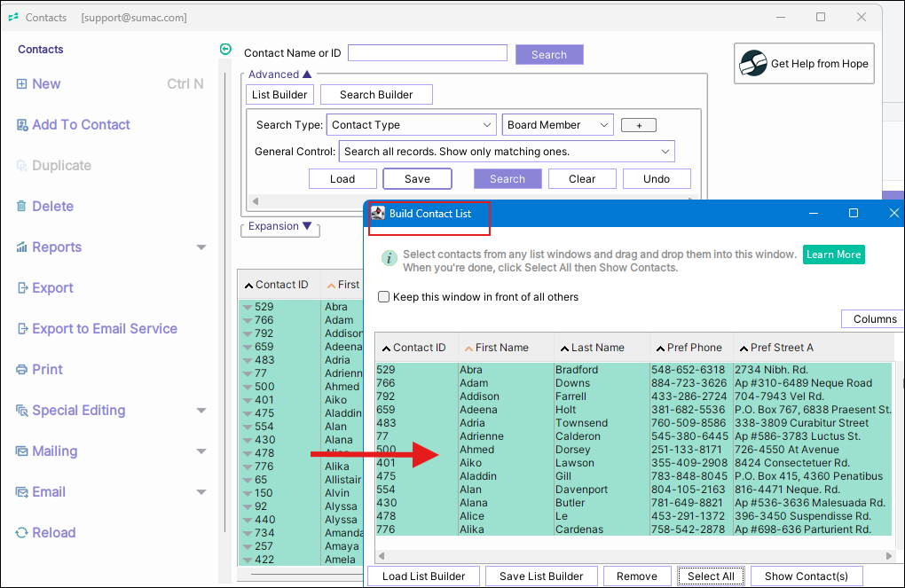Viewport: 905px width, 588px height.
Task: Open the General Control dropdown
Action: (507, 152)
